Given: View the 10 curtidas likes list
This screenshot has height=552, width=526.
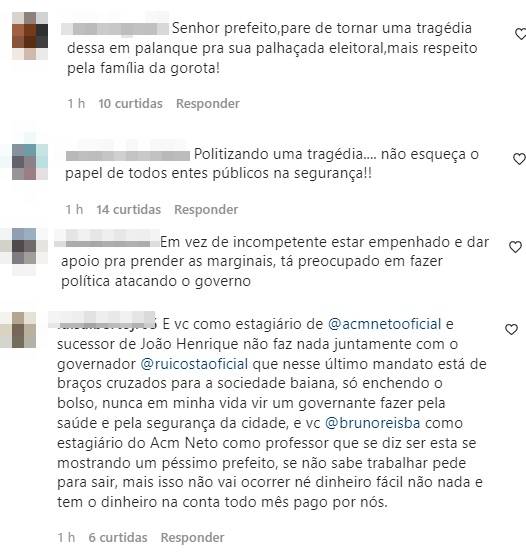Looking at the screenshot, I should tap(130, 104).
